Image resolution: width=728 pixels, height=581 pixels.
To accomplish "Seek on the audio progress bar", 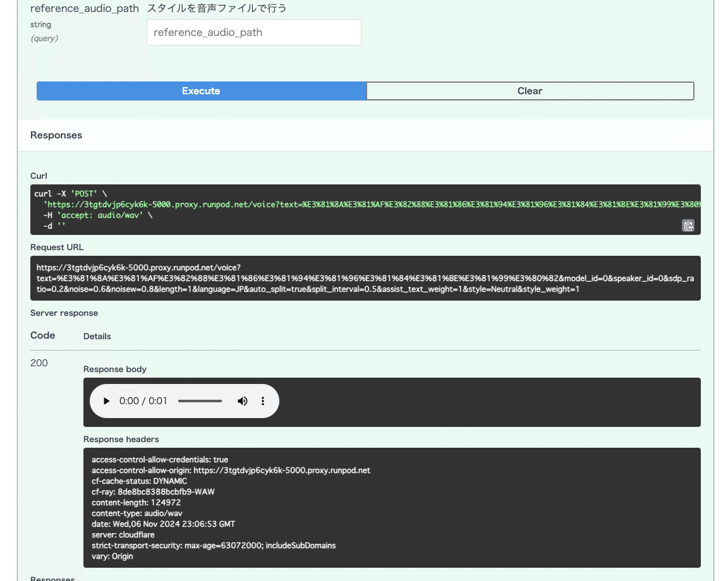I will 200,401.
